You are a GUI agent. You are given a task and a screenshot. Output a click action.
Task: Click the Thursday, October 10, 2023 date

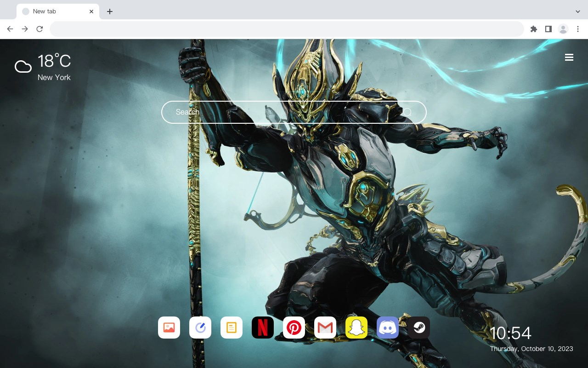click(x=531, y=349)
